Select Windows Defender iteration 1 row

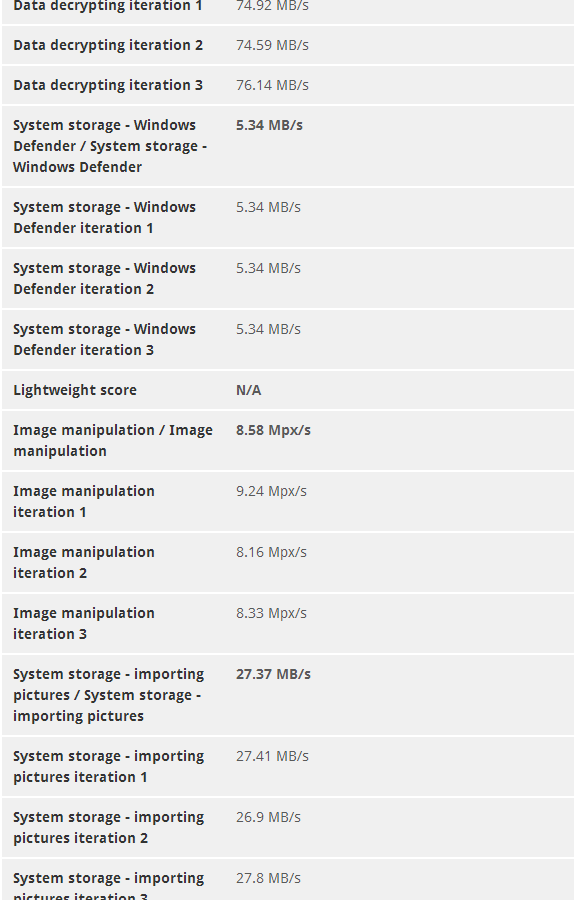coord(288,218)
